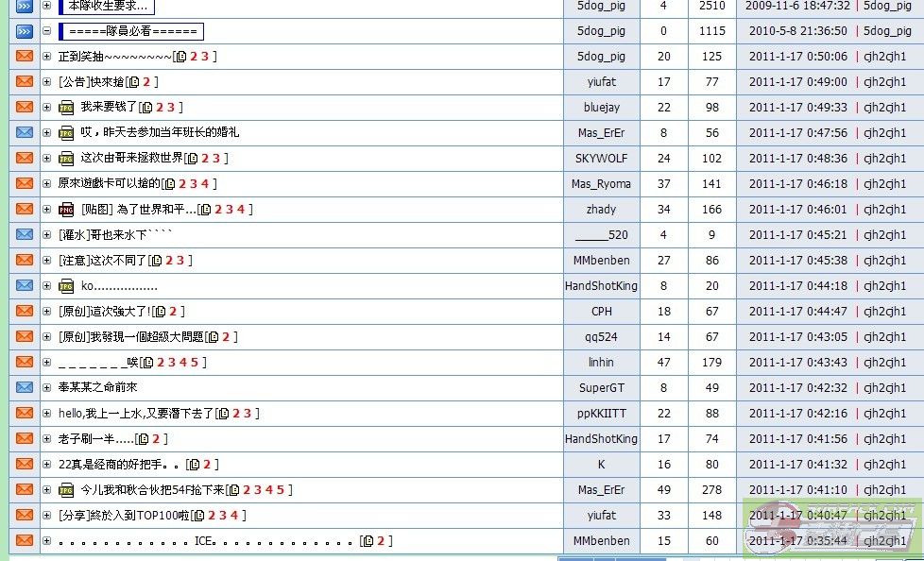Image resolution: width=924 pixels, height=561 pixels.
Task: Click the PNG attachment icon on 為了世界和平 thread
Action: [x=66, y=210]
